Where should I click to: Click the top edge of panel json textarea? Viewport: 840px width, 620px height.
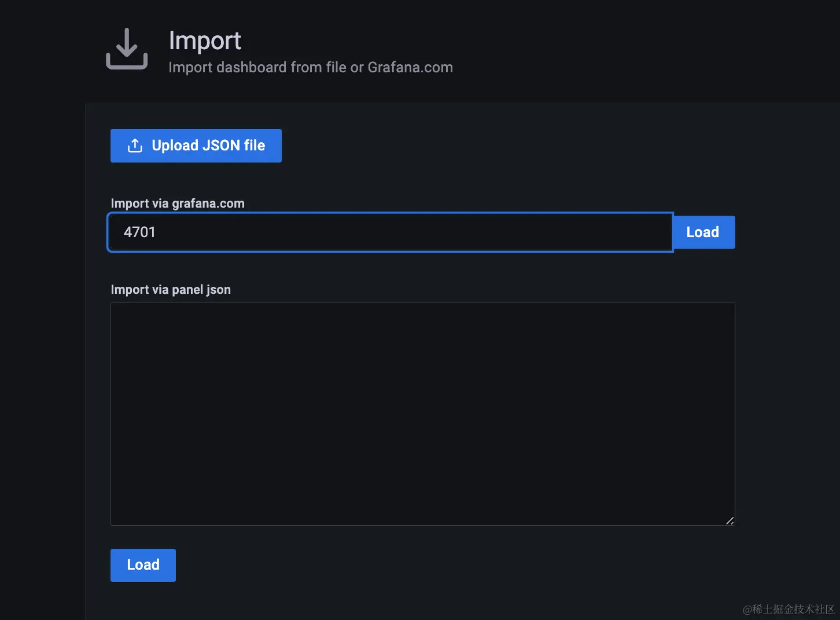point(422,303)
